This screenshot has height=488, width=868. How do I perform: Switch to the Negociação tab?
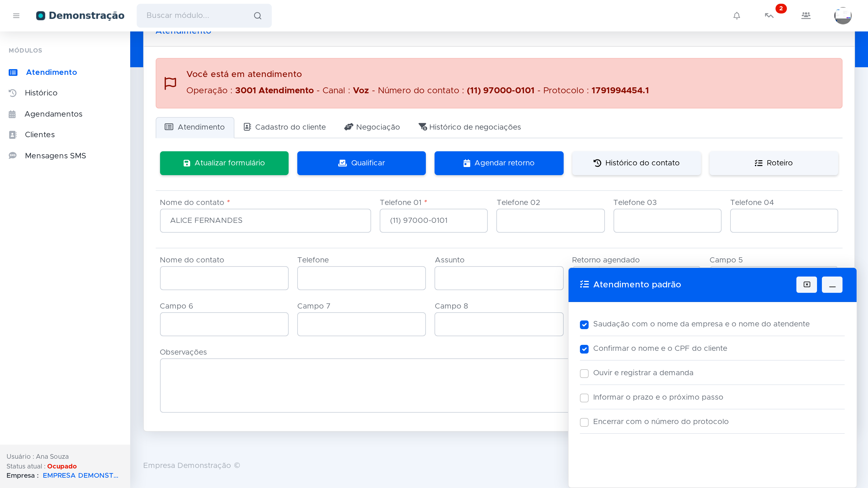(x=372, y=127)
